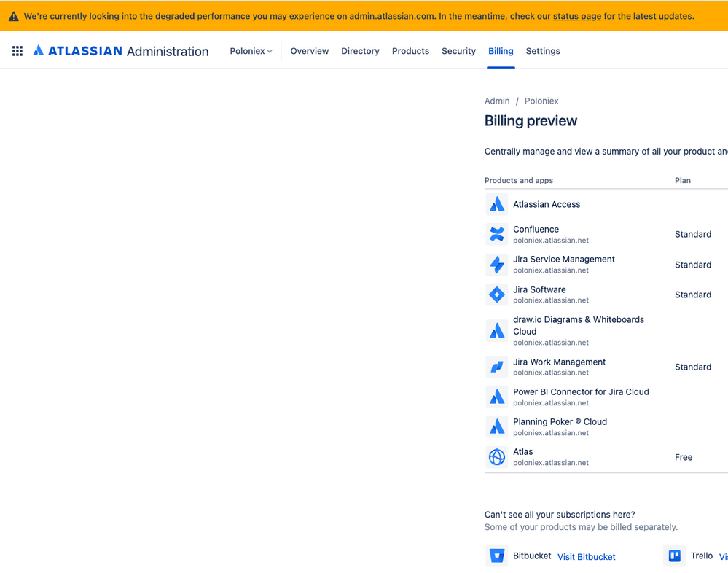Screen dimensions: 728x573
Task: Open the app switcher grid icon
Action: [x=17, y=51]
